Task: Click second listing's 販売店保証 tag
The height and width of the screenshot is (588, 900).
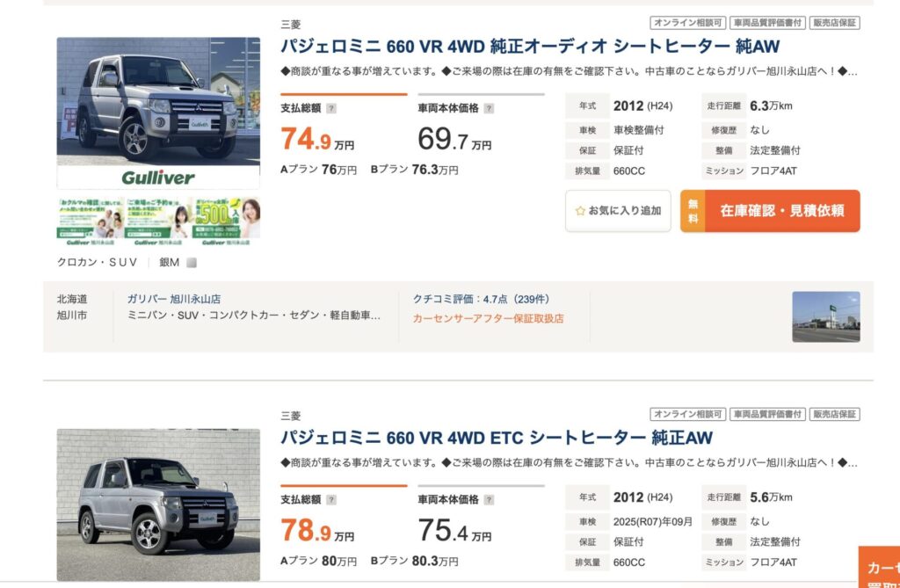Action: pos(835,414)
